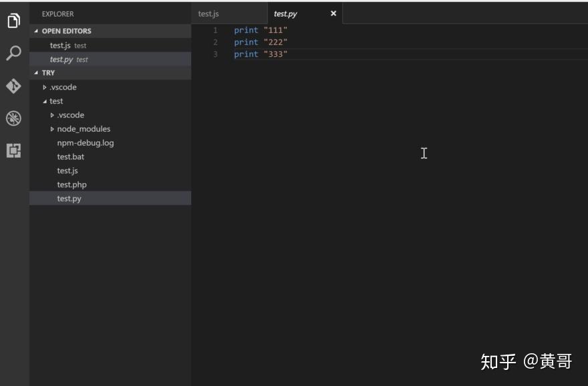The width and height of the screenshot is (588, 386).
Task: Open test.js from Open Editors
Action: pos(61,45)
